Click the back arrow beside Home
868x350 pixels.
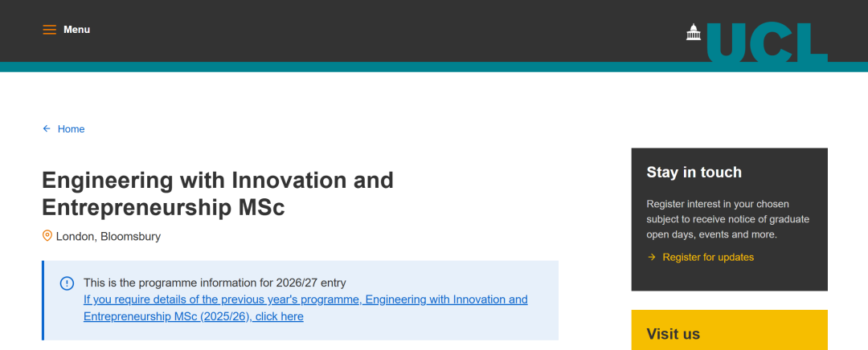coord(47,128)
